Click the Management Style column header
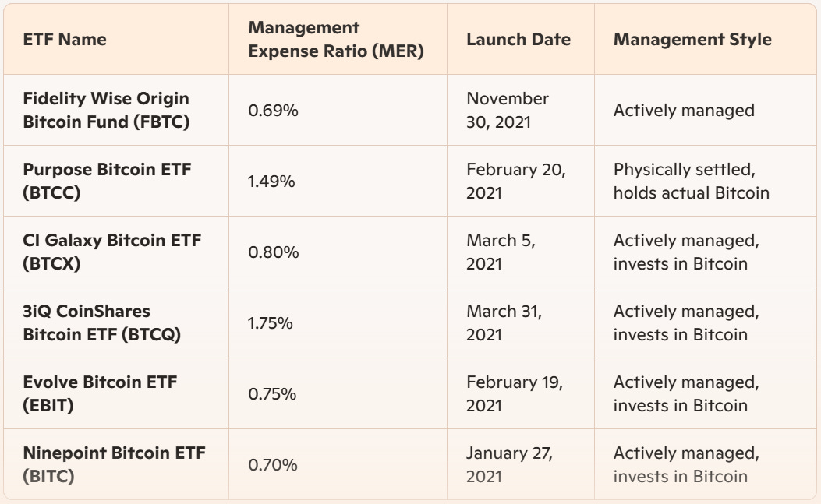The width and height of the screenshot is (821, 504). 692,39
